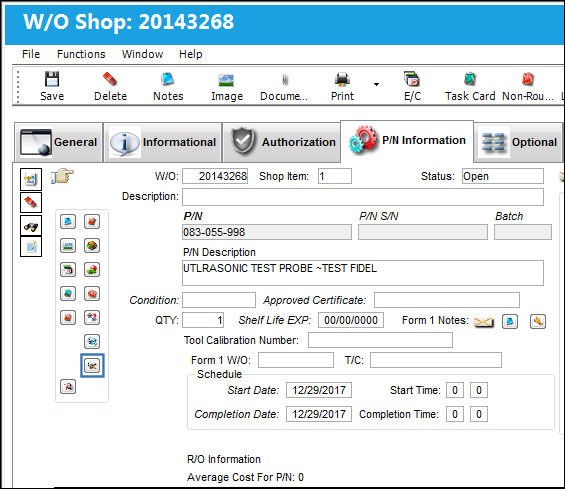
Task: Expand the Print dropdown arrow
Action: 376,84
